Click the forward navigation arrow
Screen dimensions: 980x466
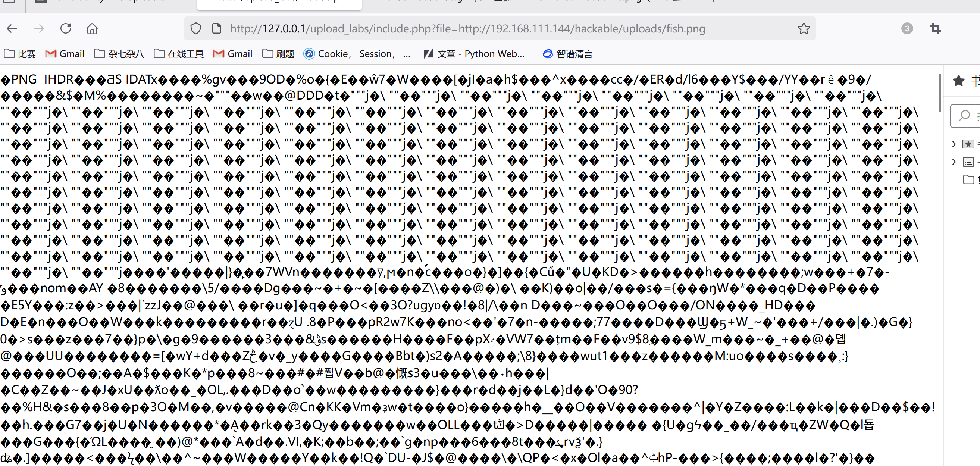coord(39,28)
